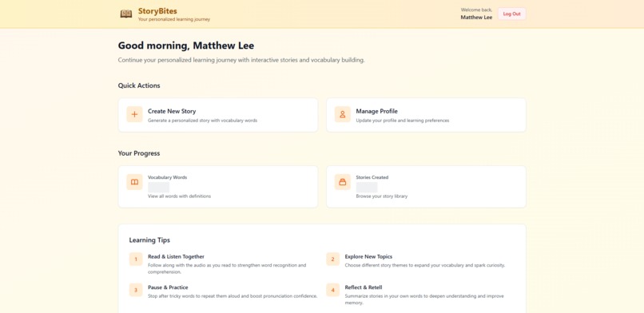644x313 pixels.
Task: Click the 'Read & Listen Together' tip title
Action: tap(177, 256)
